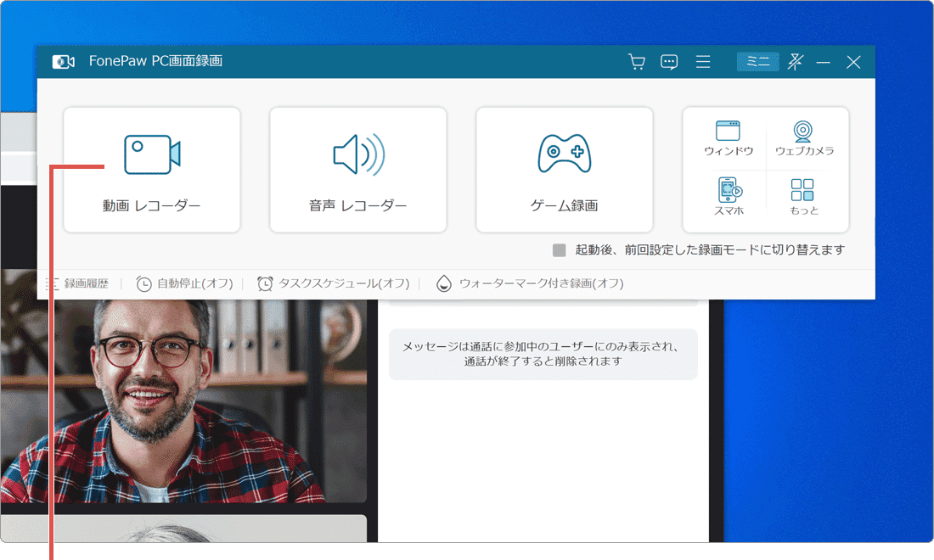The height and width of the screenshot is (560, 934).
Task: Open the feedback message bubble icon
Action: point(669,61)
